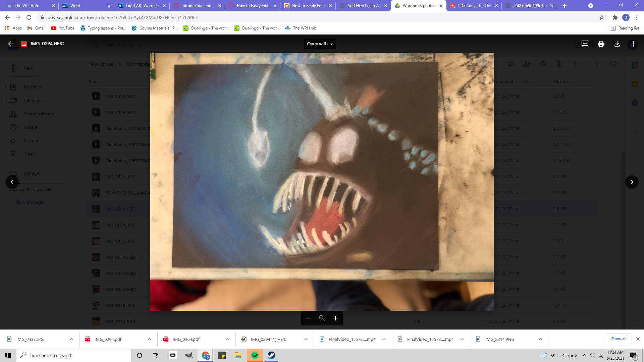
Task: Open the notifications action center
Action: [x=634, y=355]
